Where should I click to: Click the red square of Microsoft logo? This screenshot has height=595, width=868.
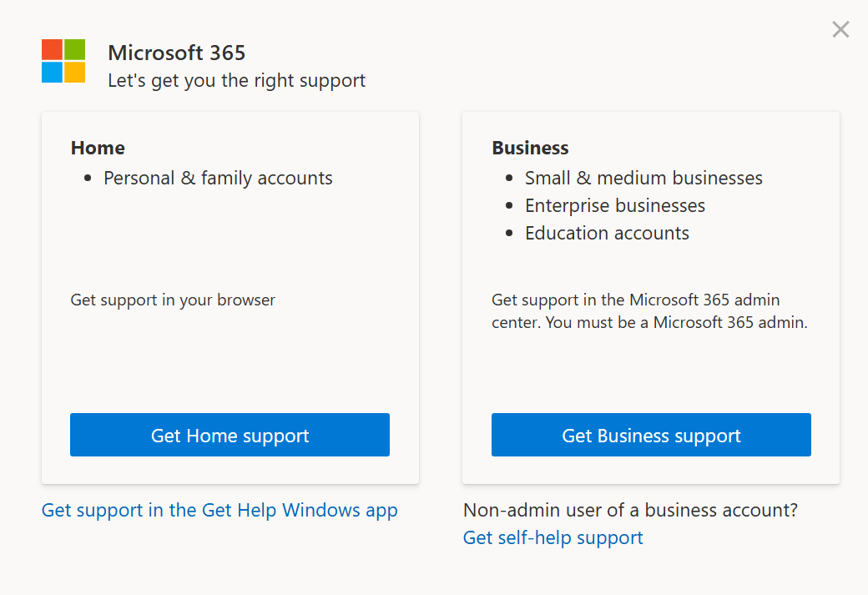coord(52,49)
